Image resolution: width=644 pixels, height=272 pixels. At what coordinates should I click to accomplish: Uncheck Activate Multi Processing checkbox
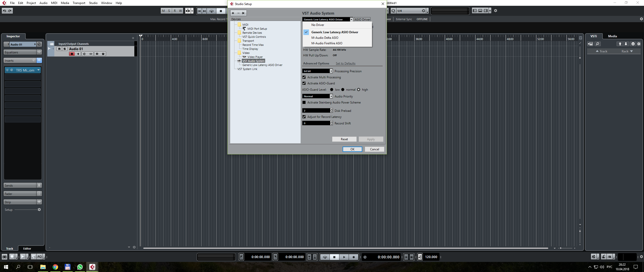[304, 77]
